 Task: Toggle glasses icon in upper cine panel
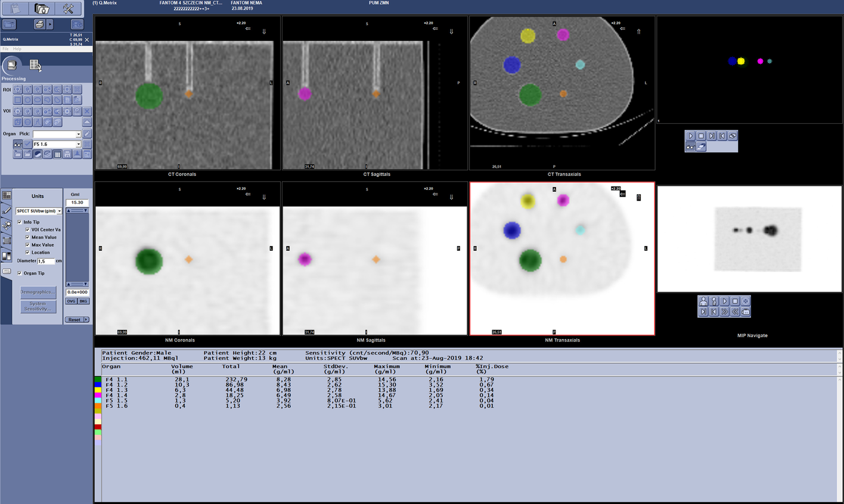click(691, 147)
